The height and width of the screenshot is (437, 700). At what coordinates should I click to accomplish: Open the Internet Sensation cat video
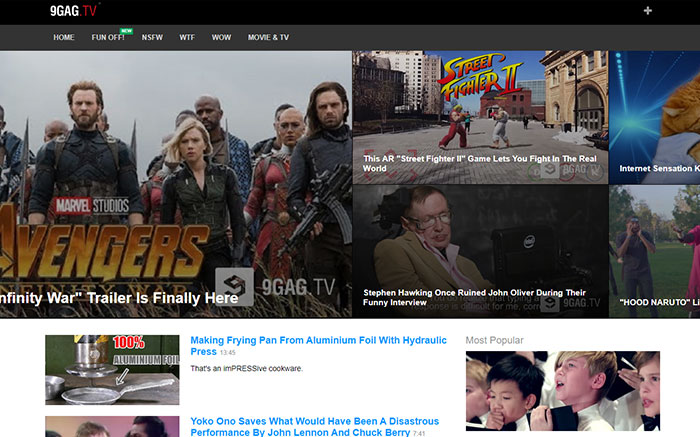[654, 117]
